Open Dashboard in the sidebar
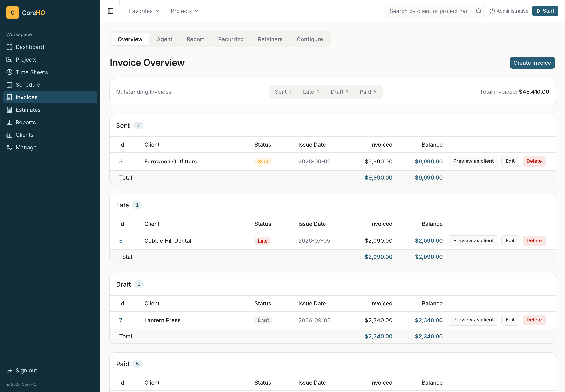 click(50, 47)
